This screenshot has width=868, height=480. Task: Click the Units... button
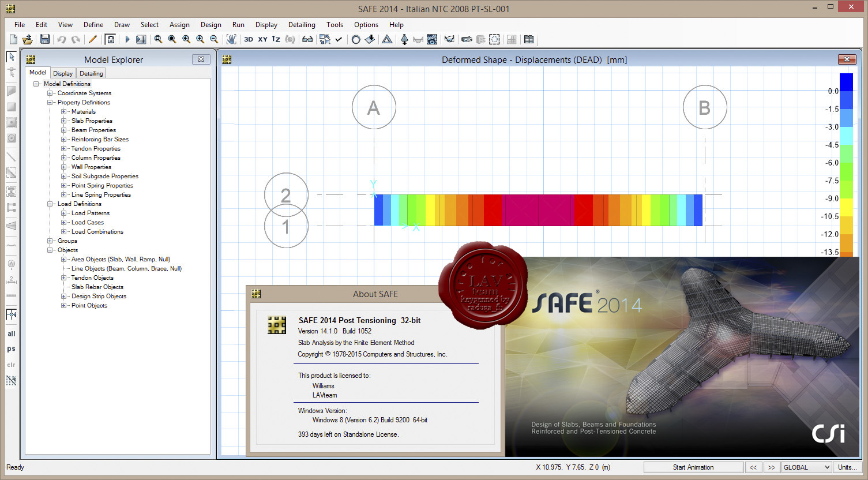[847, 467]
